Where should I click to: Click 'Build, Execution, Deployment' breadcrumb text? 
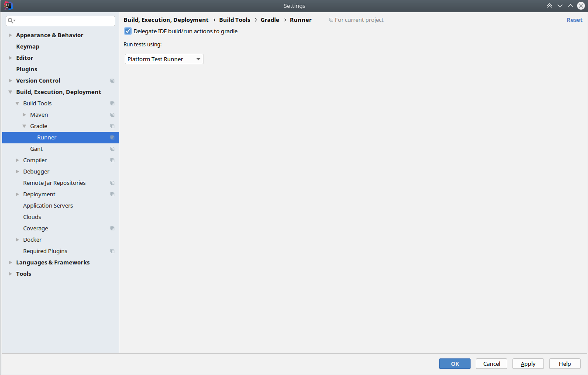pos(166,20)
